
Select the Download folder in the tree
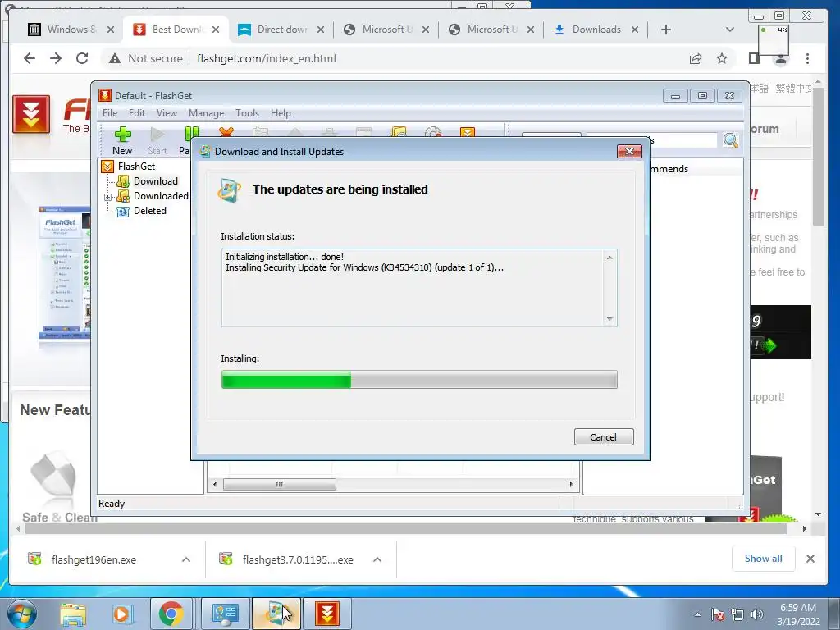[155, 181]
